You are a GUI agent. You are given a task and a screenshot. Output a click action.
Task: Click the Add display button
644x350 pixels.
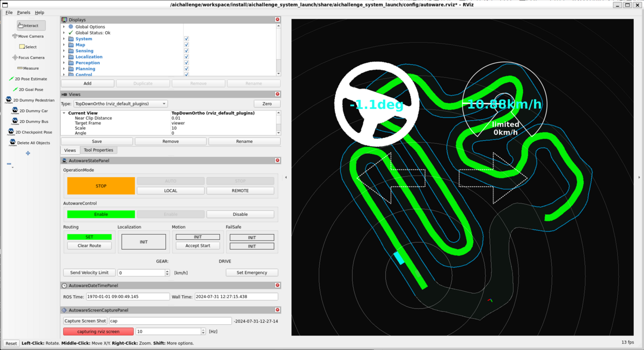87,83
